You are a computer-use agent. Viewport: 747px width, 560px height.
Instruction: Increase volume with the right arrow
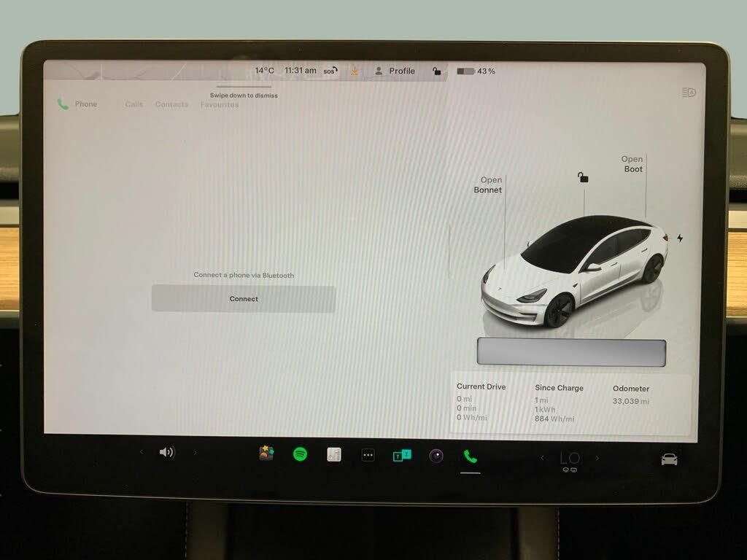[x=195, y=452]
